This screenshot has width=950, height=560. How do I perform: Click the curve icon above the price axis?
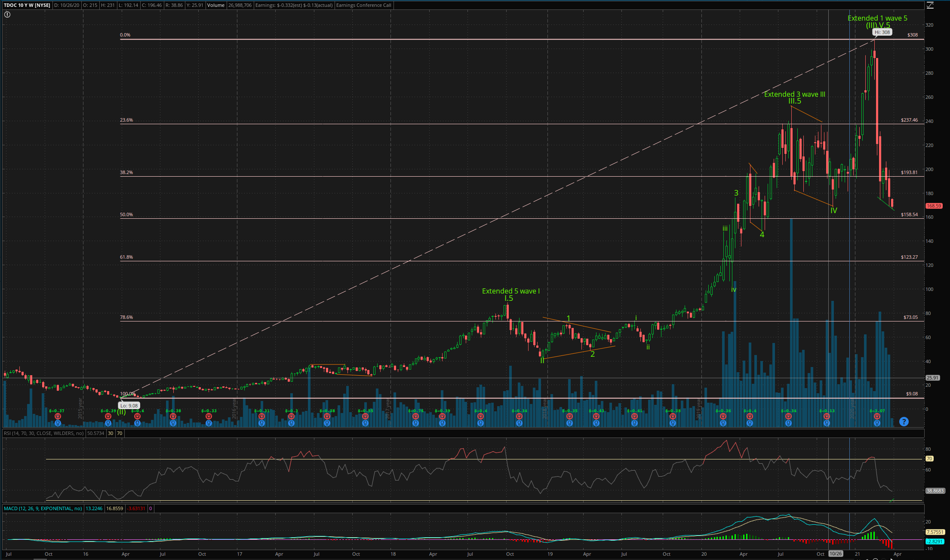click(x=930, y=5)
